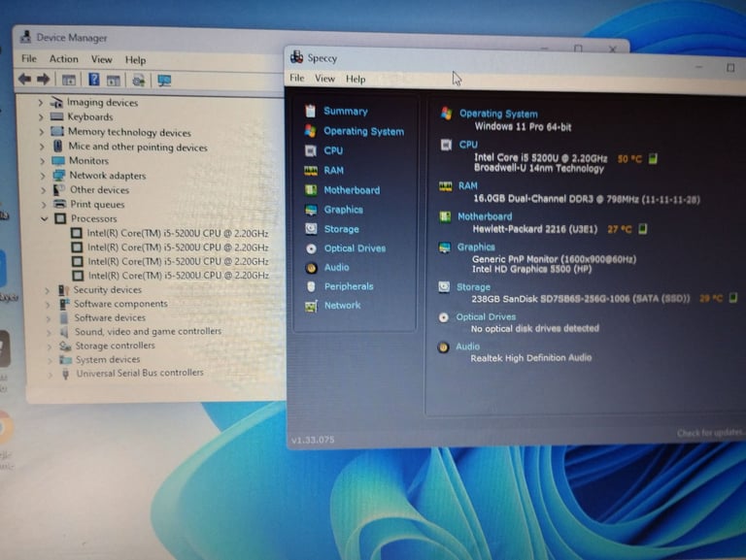
Task: Click the printer-style update driver toolbar icon
Action: [139, 81]
